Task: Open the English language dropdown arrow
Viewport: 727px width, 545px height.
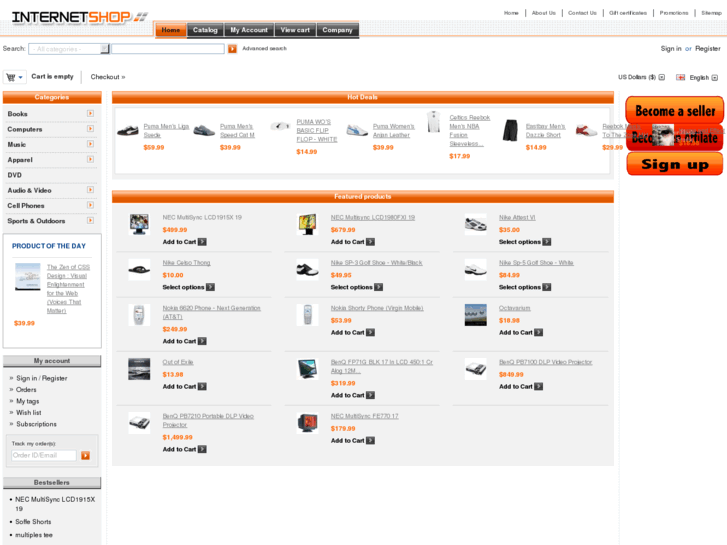Action: 714,77
